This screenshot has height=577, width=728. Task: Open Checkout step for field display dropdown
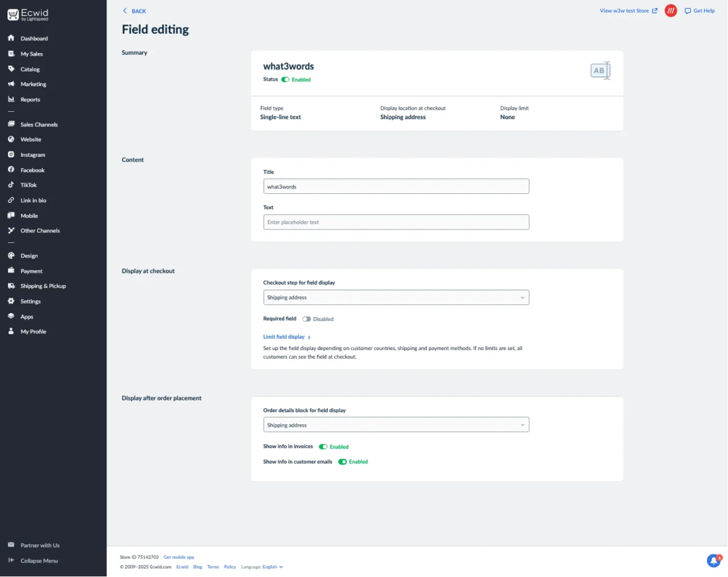click(396, 298)
